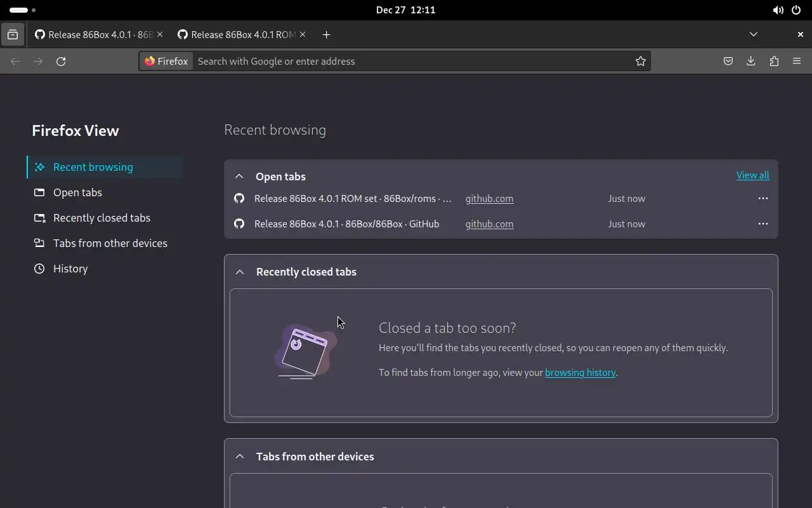Click the GitHub favicon in ROM set row
812x508 pixels.
239,199
